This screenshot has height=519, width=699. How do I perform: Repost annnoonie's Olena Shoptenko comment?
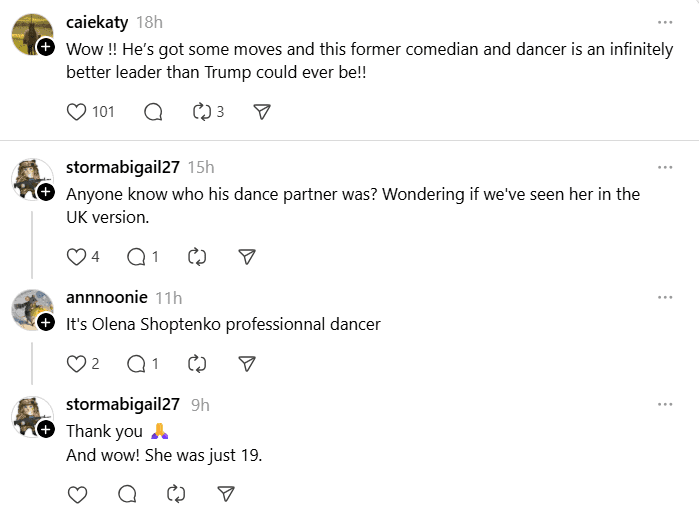click(x=197, y=363)
